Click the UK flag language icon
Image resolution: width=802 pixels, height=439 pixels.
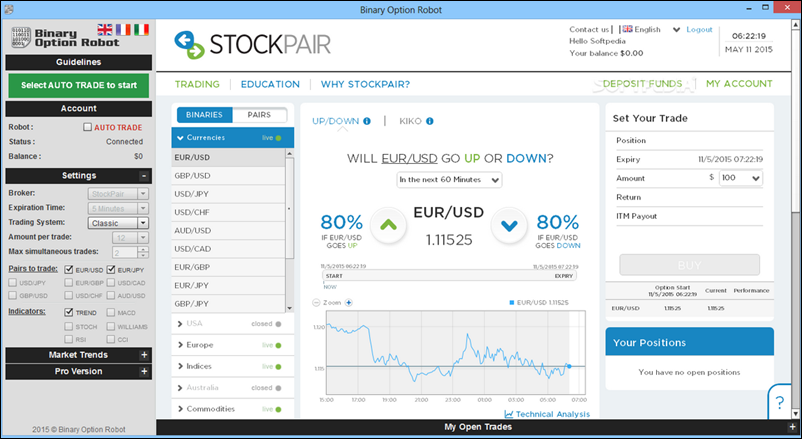coord(105,30)
